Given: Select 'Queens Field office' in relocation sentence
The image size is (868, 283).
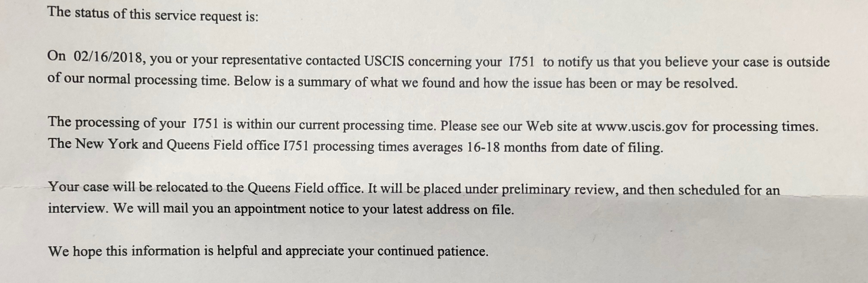Looking at the screenshot, I should point(305,188).
